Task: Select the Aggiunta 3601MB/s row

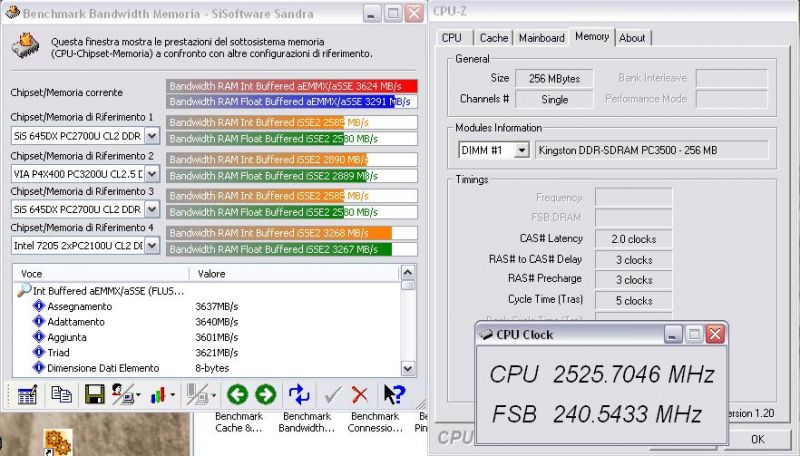Action: [x=208, y=337]
